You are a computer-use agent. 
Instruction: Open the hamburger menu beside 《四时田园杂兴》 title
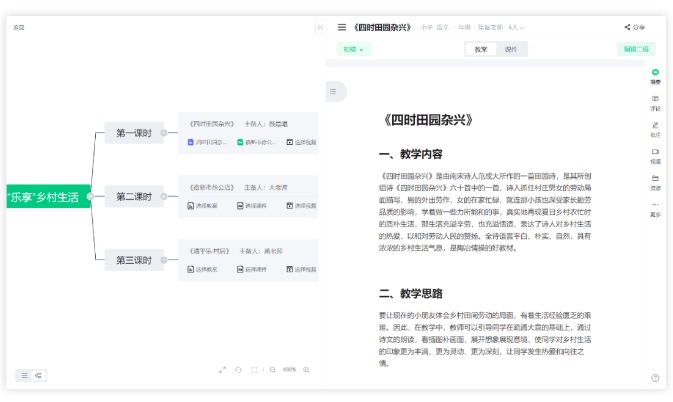(342, 27)
